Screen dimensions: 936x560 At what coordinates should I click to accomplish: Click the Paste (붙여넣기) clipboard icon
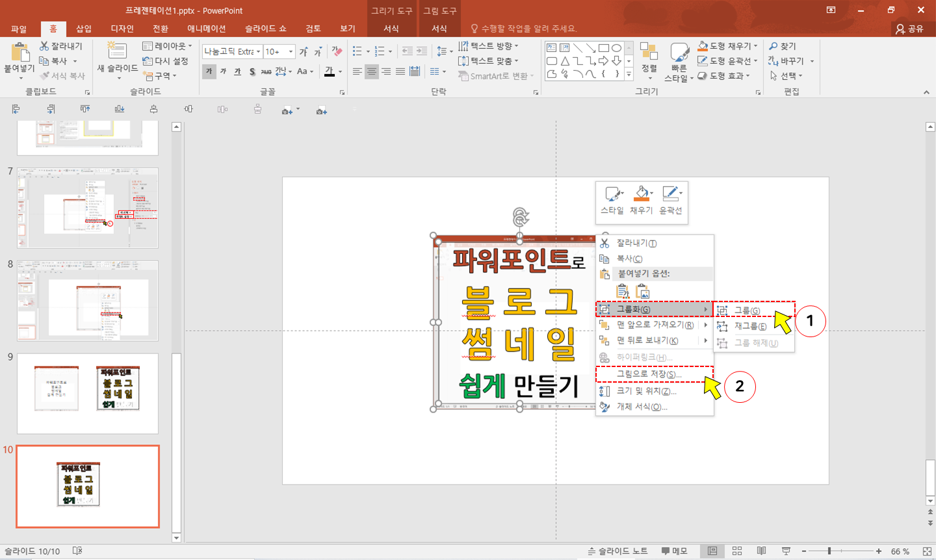21,52
